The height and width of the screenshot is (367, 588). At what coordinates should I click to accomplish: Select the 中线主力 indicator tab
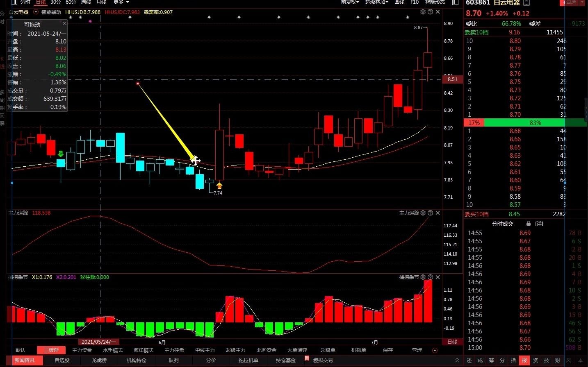click(205, 350)
